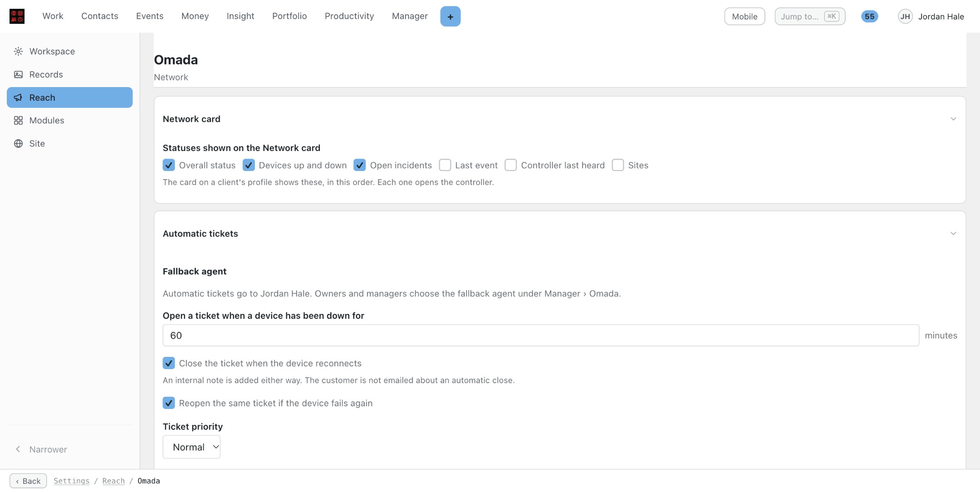Image resolution: width=980 pixels, height=492 pixels.
Task: Follow the Settings breadcrumb link
Action: click(71, 481)
